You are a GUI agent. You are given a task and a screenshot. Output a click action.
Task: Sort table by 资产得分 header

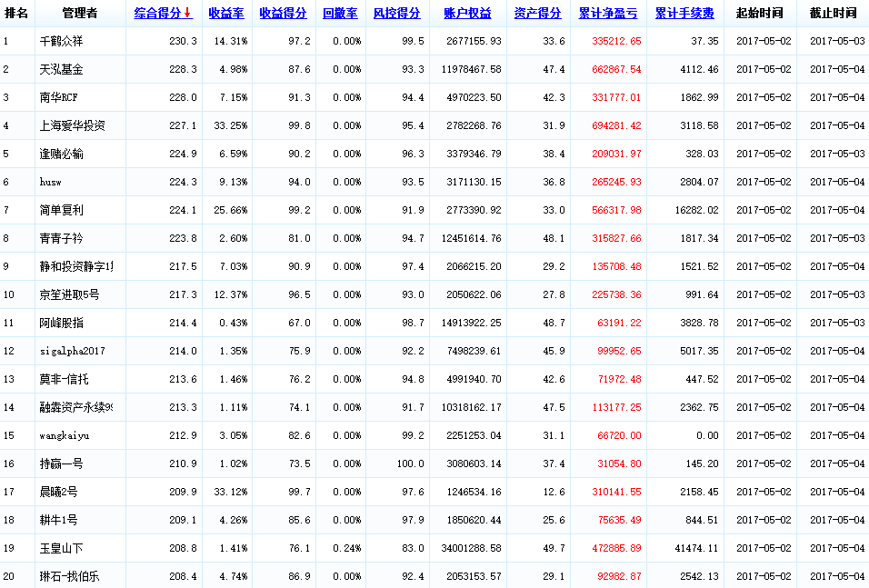coord(537,13)
